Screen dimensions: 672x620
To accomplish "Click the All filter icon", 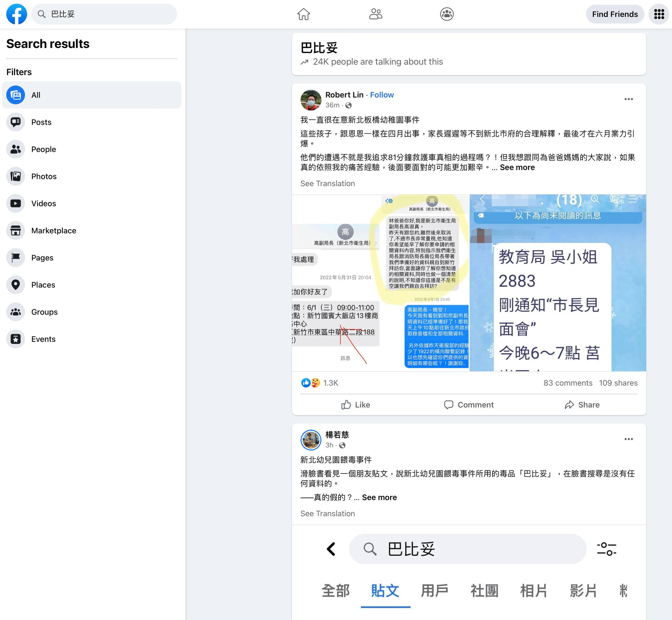I will tap(15, 95).
